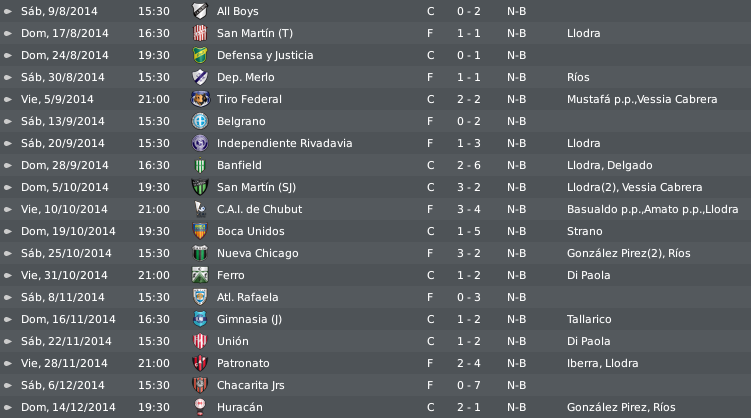Click the Huracán club badge
751x418 pixels.
point(200,407)
